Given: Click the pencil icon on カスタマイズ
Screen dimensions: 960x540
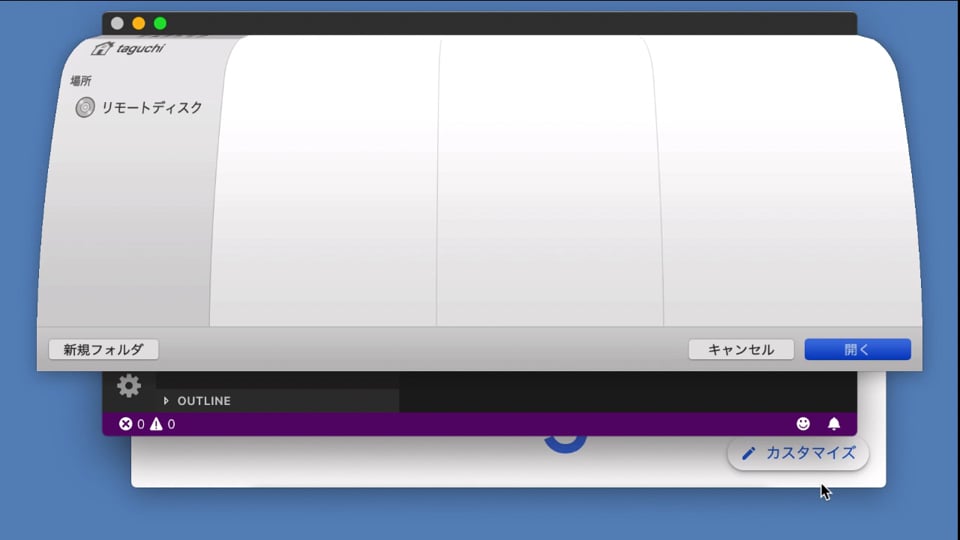Looking at the screenshot, I should 749,454.
